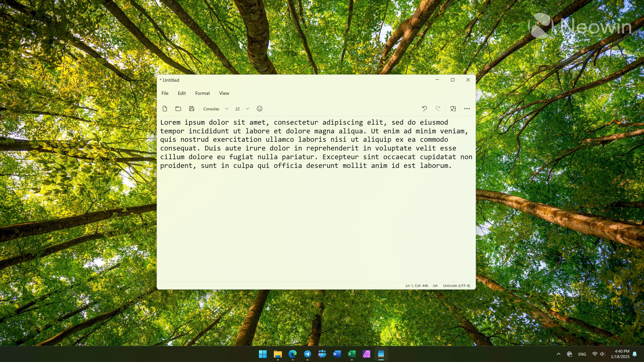Click the .txt file type in status bar
Screen dimensions: 644x362
point(435,286)
